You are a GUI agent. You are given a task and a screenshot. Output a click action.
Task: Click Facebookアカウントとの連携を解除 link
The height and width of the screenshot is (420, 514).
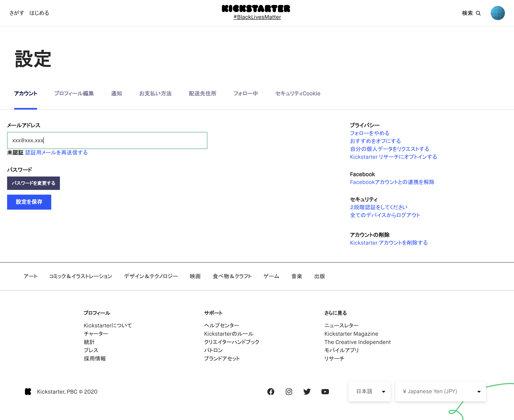392,182
